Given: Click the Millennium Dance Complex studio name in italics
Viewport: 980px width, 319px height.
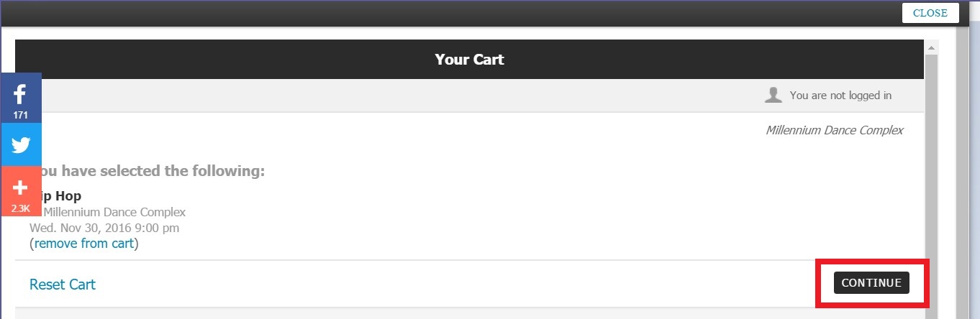Looking at the screenshot, I should click(x=834, y=130).
